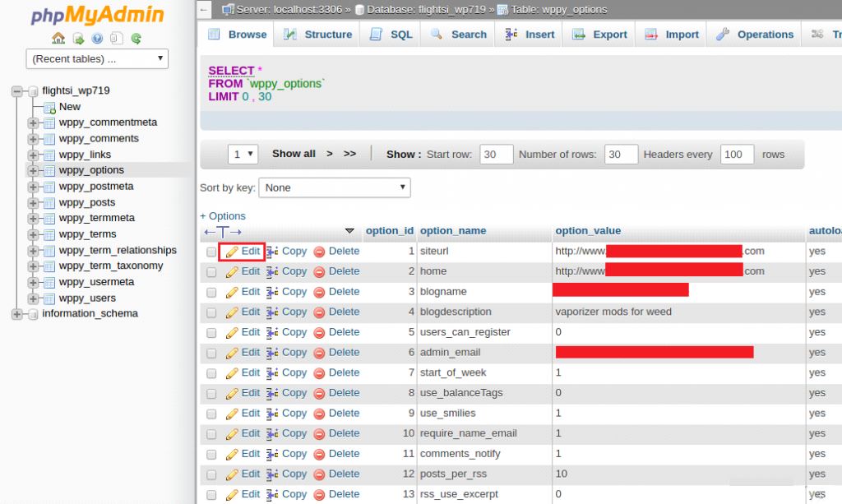This screenshot has width=842, height=504.
Task: Click the red Delete icon for blogname row
Action: pyautogui.click(x=319, y=292)
